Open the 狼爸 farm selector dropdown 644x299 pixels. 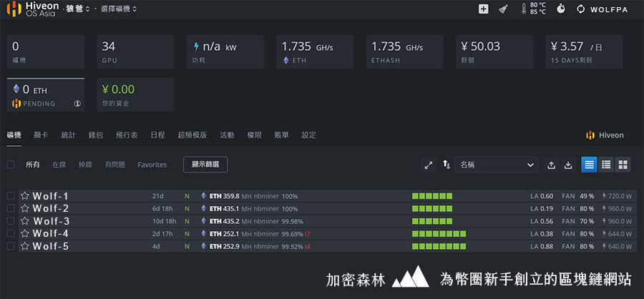pyautogui.click(x=78, y=9)
